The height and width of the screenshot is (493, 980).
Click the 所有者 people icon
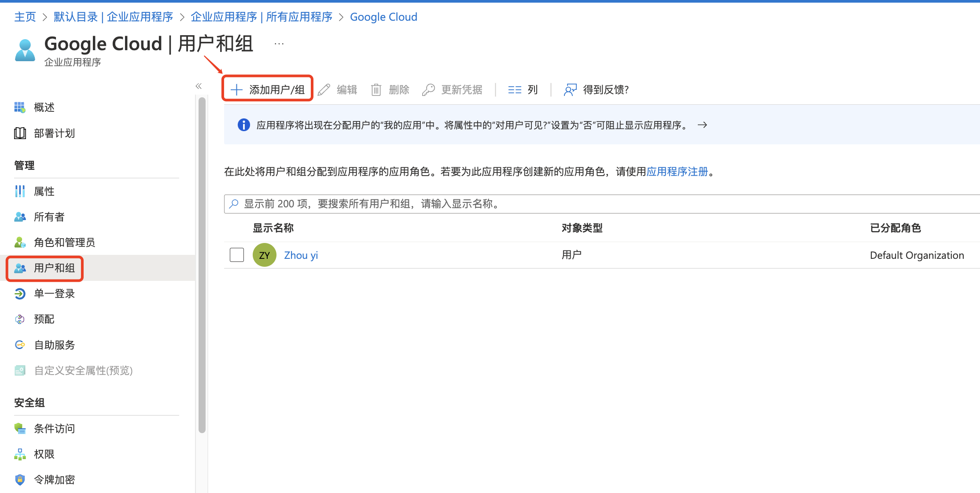pyautogui.click(x=20, y=217)
